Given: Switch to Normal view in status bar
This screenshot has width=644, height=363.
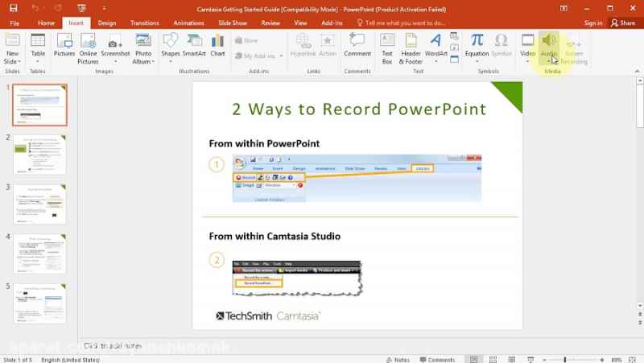Looking at the screenshot, I should pos(473,359).
